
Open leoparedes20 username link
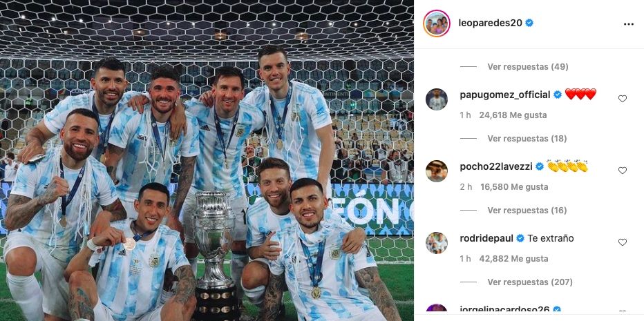coord(491,23)
